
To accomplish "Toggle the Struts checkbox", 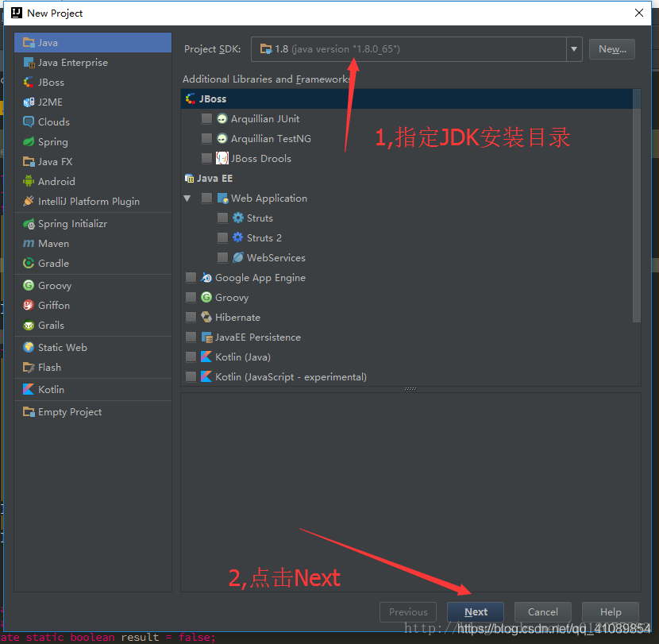I will click(222, 218).
